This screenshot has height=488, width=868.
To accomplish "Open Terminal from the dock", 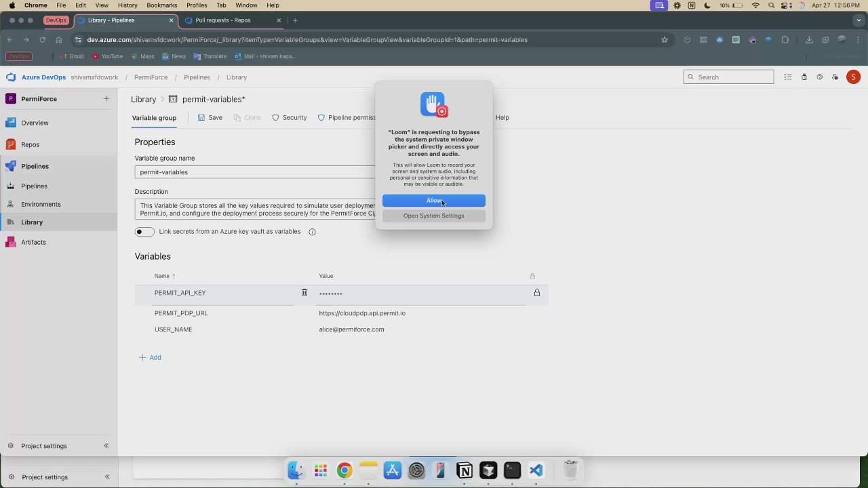I will [x=512, y=470].
